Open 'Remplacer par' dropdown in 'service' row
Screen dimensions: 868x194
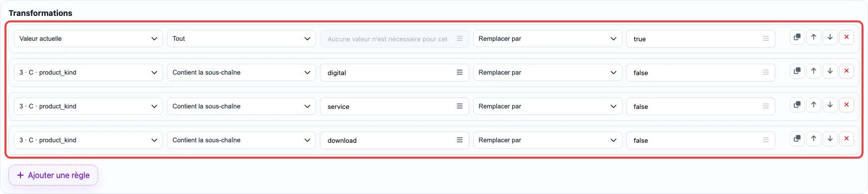[548, 106]
